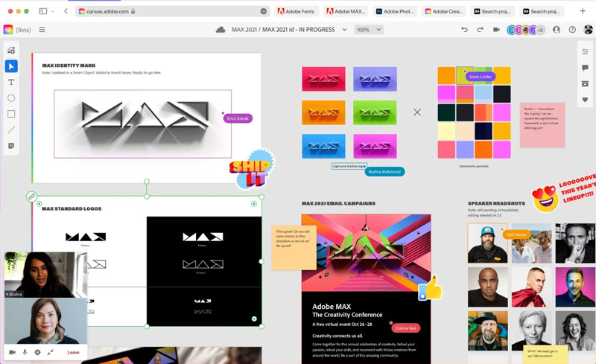Viewport: 596px width, 364px height.
Task: Open video call settings gear
Action: coord(37,352)
